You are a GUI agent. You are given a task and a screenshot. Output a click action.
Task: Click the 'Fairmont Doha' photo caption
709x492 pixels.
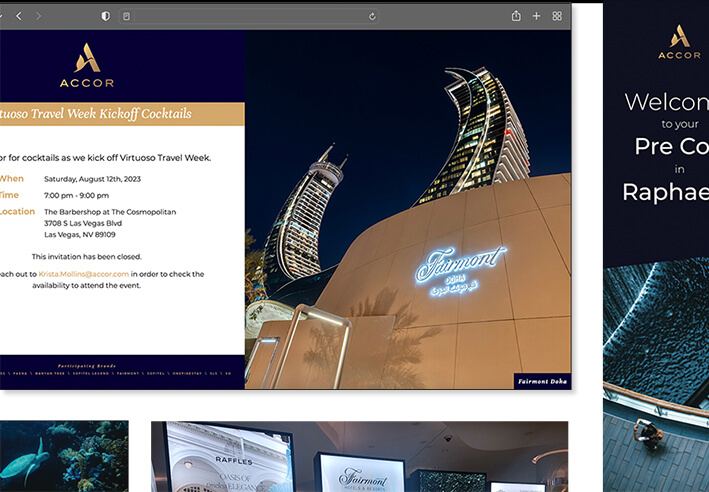pyautogui.click(x=542, y=381)
